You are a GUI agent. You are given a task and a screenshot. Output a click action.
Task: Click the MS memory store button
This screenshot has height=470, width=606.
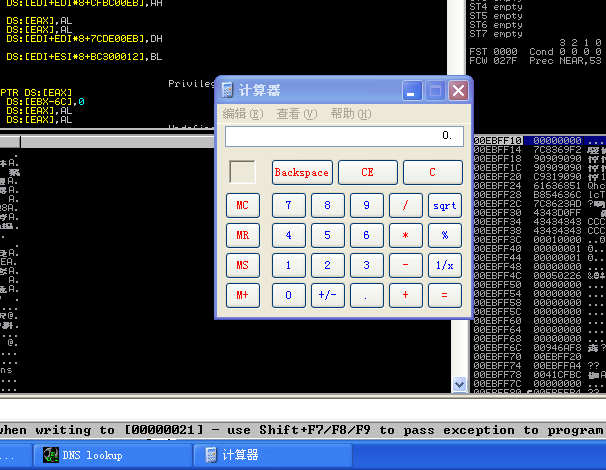pos(243,265)
